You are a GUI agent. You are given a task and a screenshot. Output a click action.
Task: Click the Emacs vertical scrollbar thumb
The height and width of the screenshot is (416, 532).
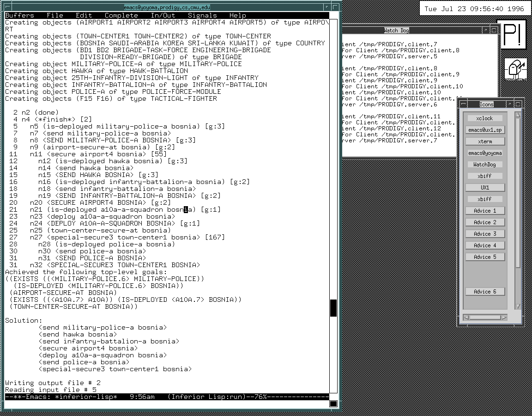333,308
